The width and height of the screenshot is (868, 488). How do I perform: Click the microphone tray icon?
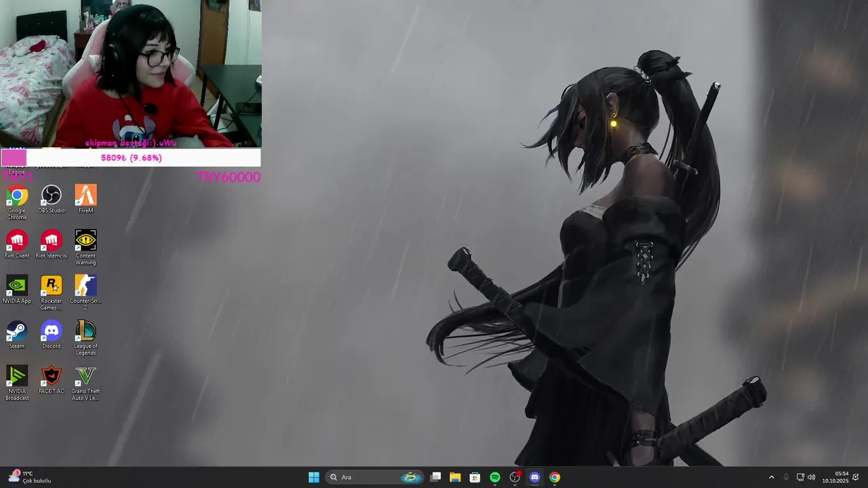click(786, 477)
